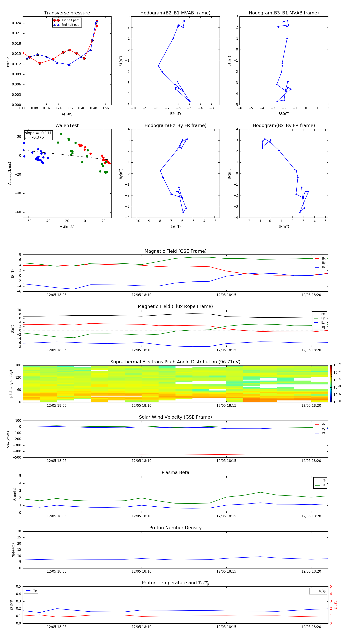Select the Bz legend entry in GSE panel
This screenshot has width=351, height=644.
click(x=320, y=267)
